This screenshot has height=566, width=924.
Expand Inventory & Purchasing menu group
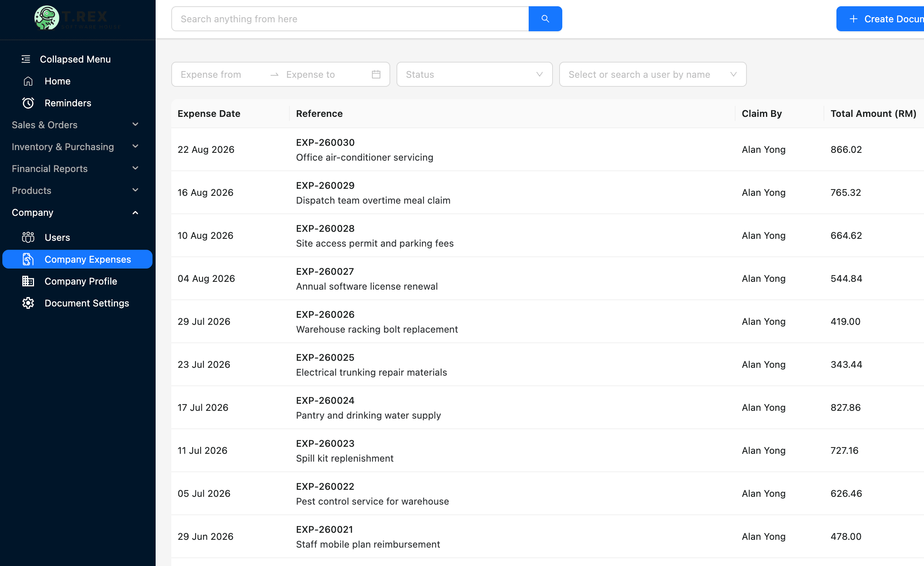coord(74,147)
